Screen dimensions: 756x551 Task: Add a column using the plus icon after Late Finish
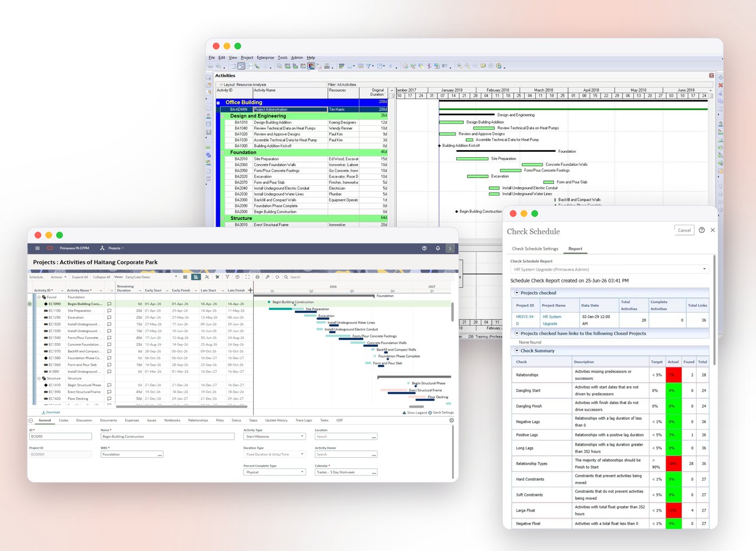click(x=250, y=290)
